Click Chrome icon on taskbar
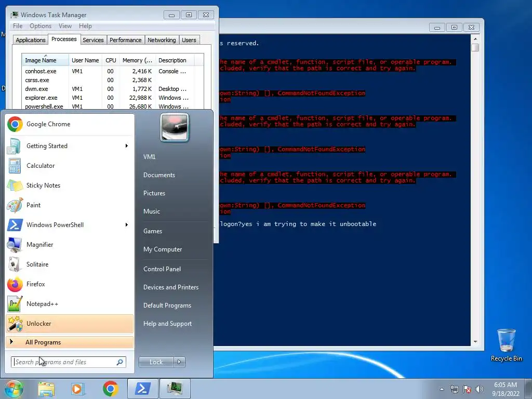The height and width of the screenshot is (399, 532). coord(110,389)
